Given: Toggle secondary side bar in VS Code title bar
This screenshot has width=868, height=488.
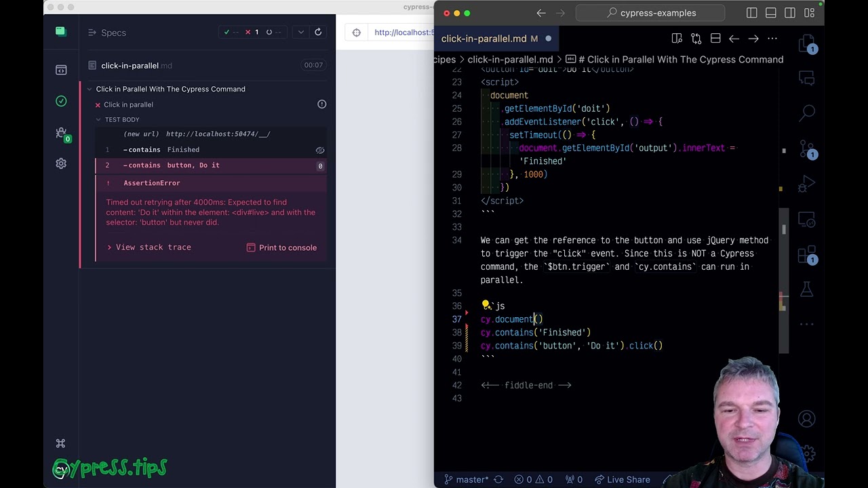Looking at the screenshot, I should (790, 13).
